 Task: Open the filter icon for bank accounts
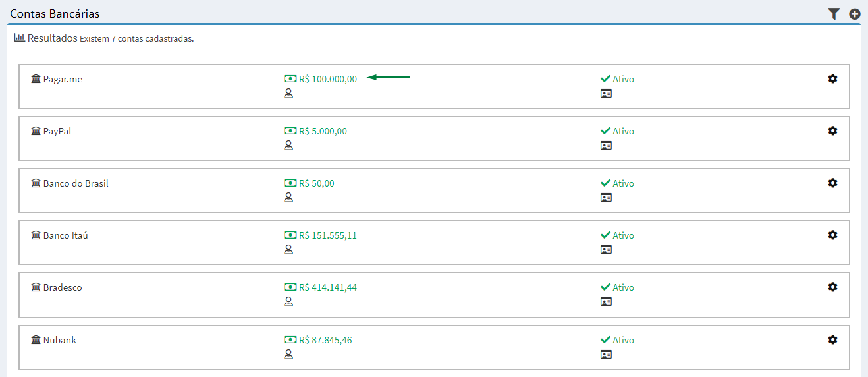(x=834, y=14)
